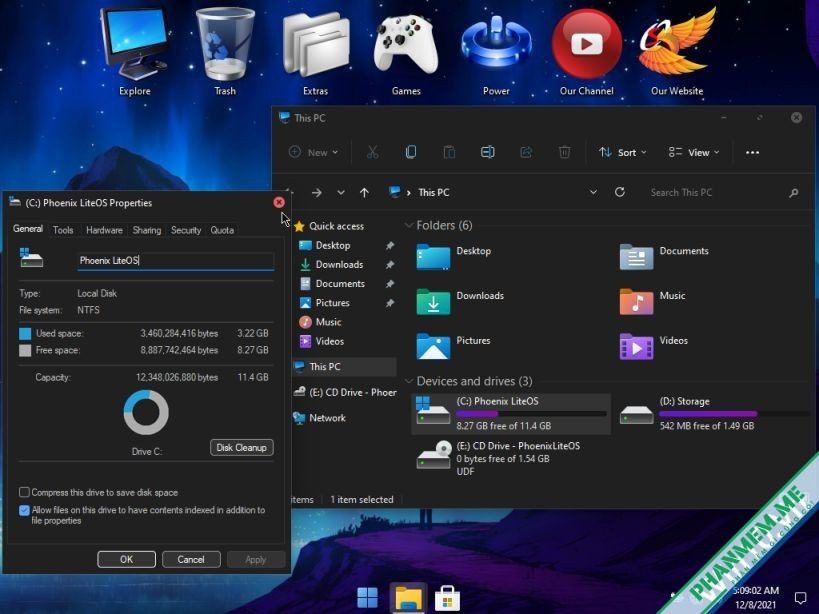Switch to the Security tab
Image resolution: width=819 pixels, height=614 pixels.
click(x=186, y=230)
